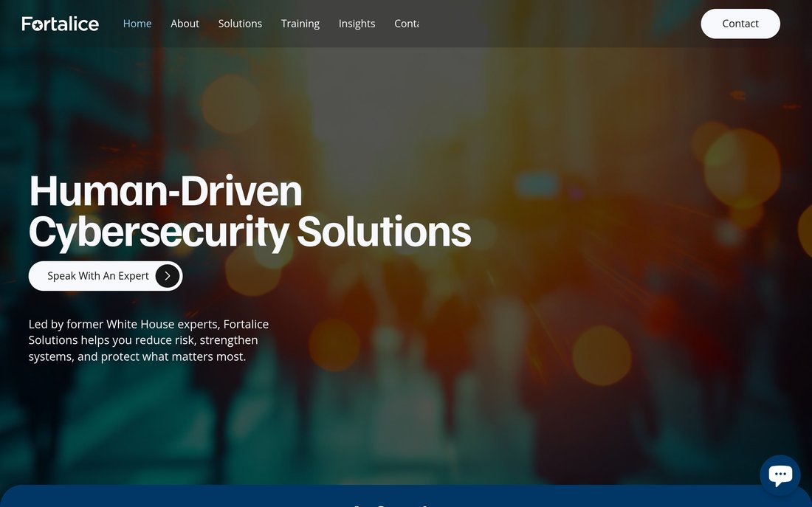Open the Solutions menu item

tap(240, 24)
